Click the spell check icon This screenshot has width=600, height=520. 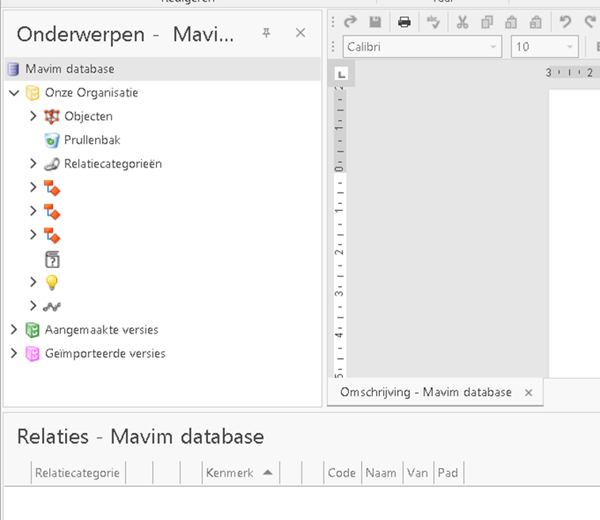coord(435,22)
